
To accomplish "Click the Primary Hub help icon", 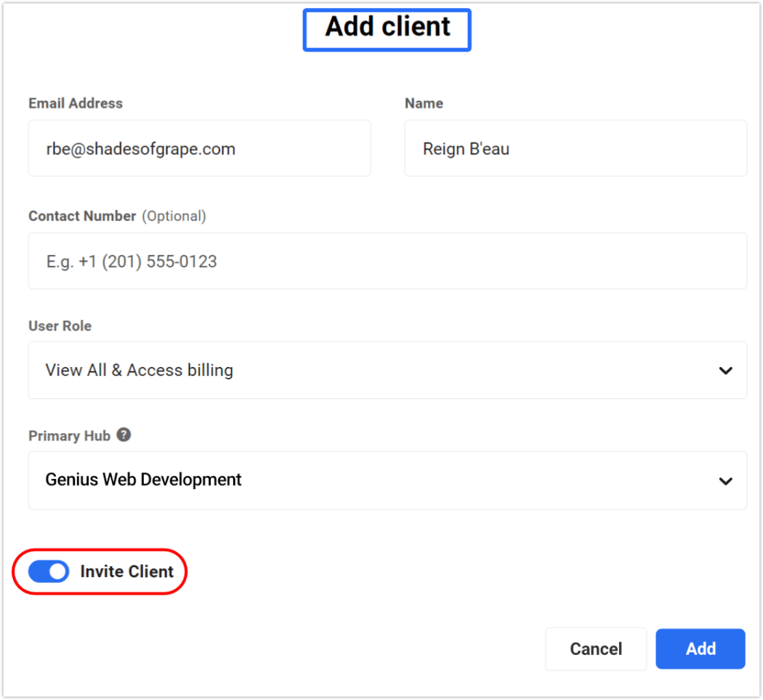I will (124, 435).
